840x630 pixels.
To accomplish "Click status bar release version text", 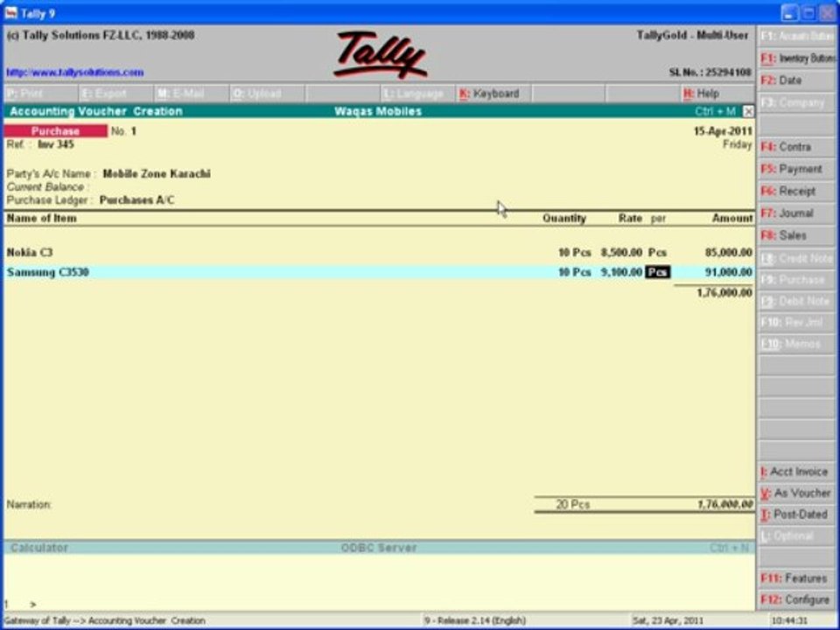I will click(475, 621).
